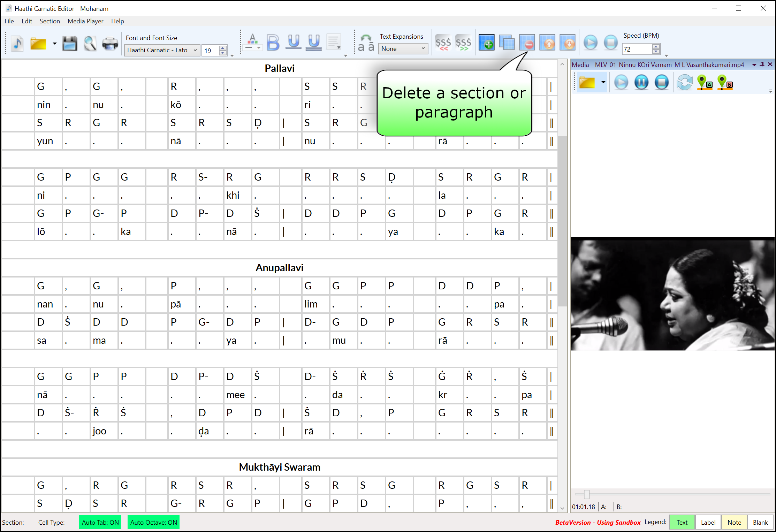Click the move section up arrow icon
This screenshot has height=532, width=776.
point(547,43)
